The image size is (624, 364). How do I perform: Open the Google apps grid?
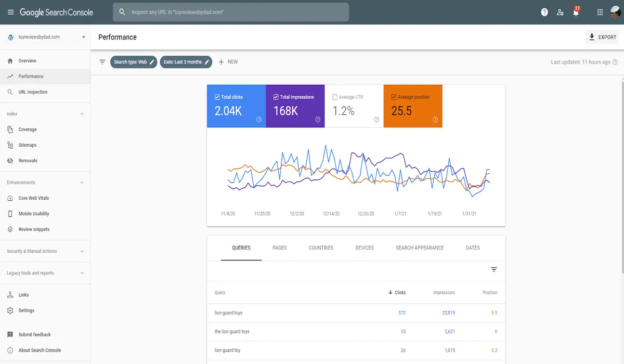point(600,12)
